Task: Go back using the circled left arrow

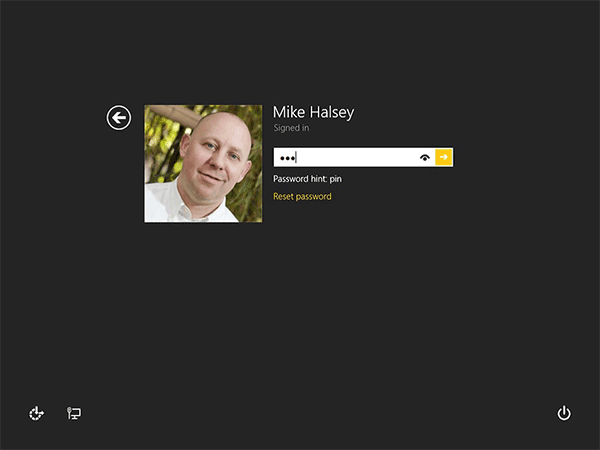Action: [x=119, y=117]
